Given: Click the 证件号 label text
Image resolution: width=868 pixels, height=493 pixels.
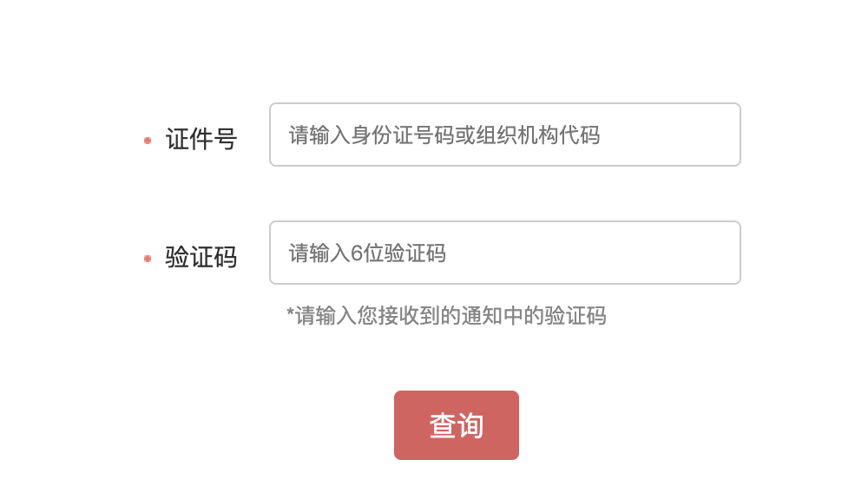Looking at the screenshot, I should coord(201,139).
